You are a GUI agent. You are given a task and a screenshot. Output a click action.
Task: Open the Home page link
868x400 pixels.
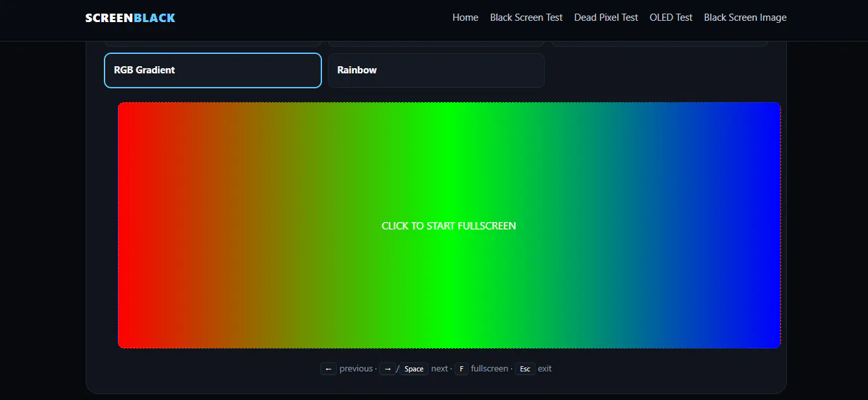[465, 18]
